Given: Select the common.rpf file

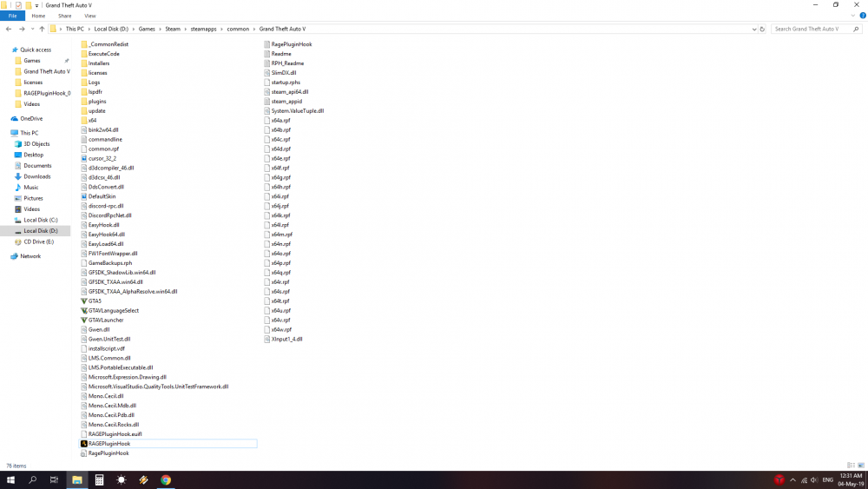Looking at the screenshot, I should click(103, 149).
